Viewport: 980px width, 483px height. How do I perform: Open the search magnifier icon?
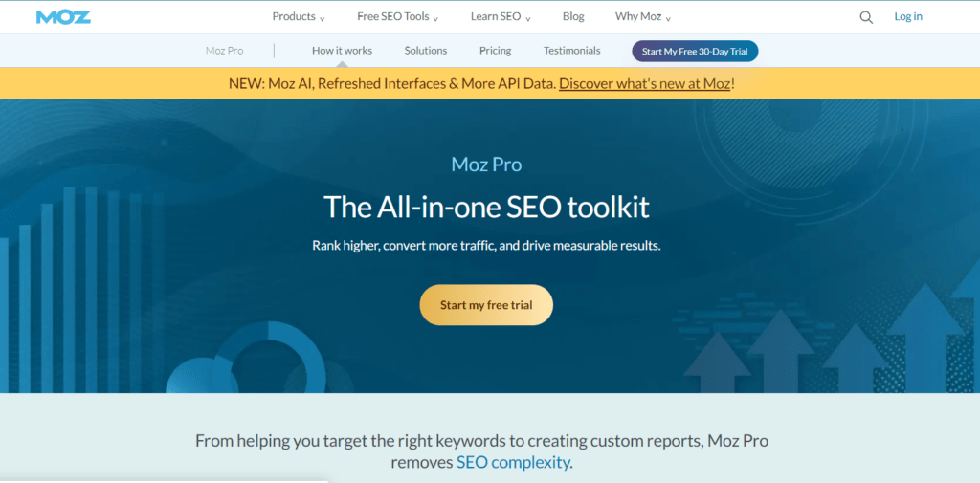[866, 16]
